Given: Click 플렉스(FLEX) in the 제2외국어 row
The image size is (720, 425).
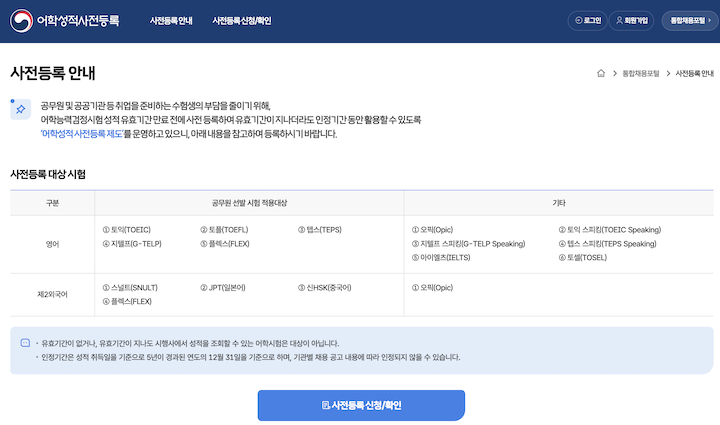Looking at the screenshot, I should [x=127, y=302].
